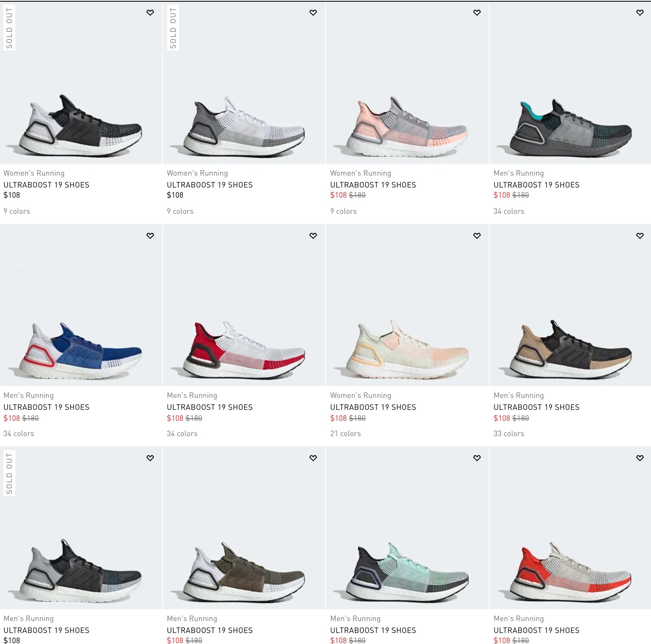
Task: Open the blue men's Ultraboost shoe image
Action: [81, 305]
